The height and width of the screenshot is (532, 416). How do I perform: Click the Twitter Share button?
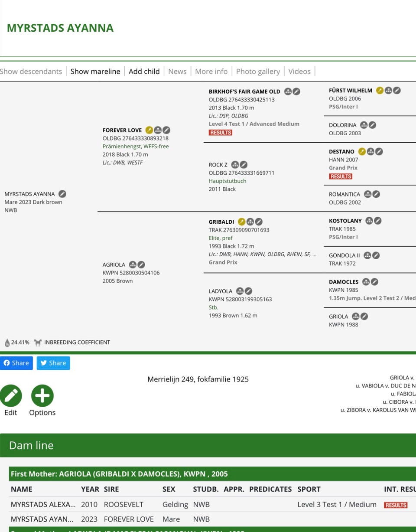click(x=53, y=363)
